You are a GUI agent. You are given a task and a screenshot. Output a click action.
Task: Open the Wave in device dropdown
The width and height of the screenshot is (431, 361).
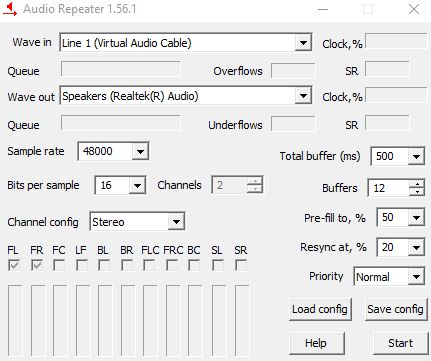pyautogui.click(x=303, y=42)
